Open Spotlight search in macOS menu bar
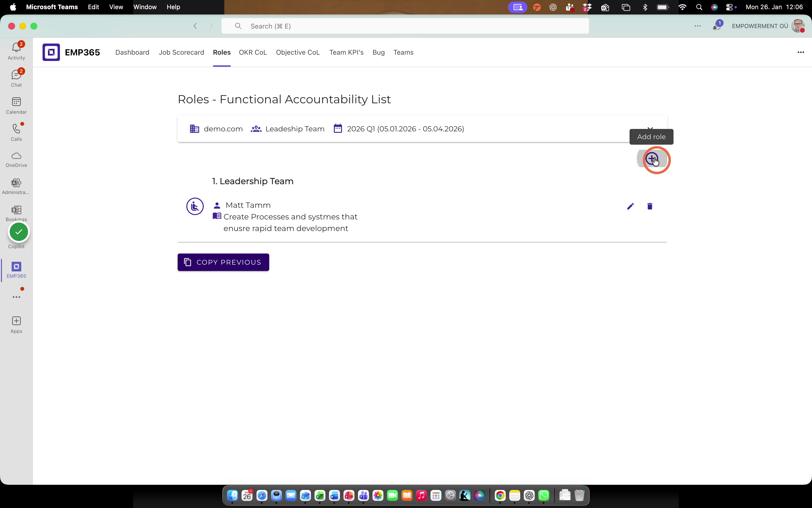The height and width of the screenshot is (508, 812). [x=699, y=7]
